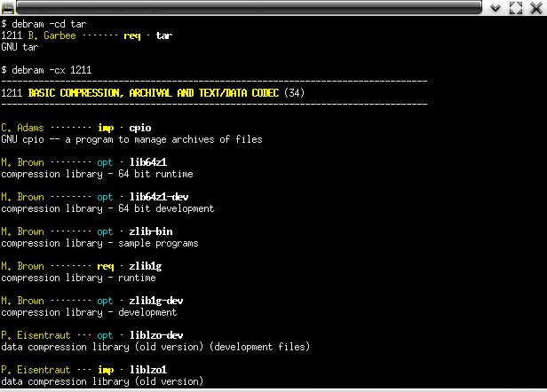Click 'compression library - runtime' line
The height and width of the screenshot is (392, 547).
point(78,278)
